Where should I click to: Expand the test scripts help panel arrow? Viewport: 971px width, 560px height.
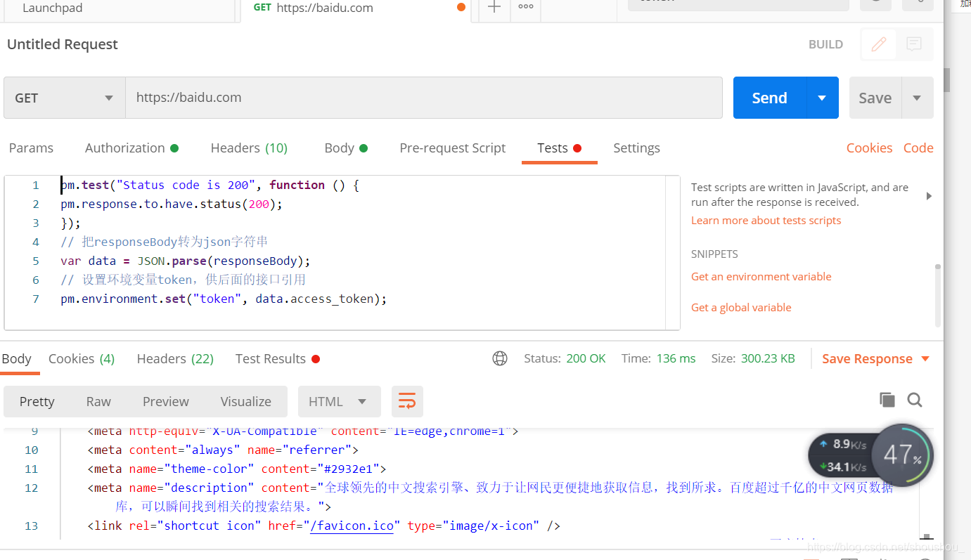[929, 196]
